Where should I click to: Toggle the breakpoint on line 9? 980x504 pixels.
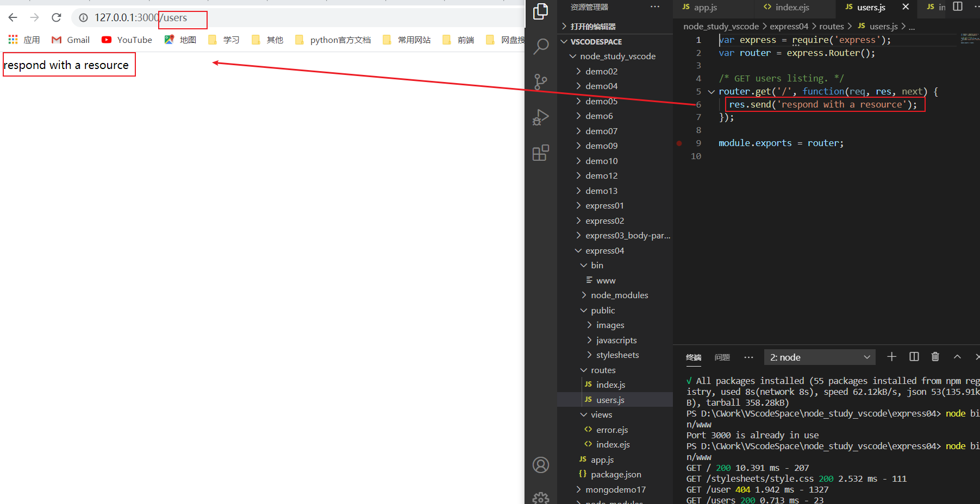pos(679,143)
